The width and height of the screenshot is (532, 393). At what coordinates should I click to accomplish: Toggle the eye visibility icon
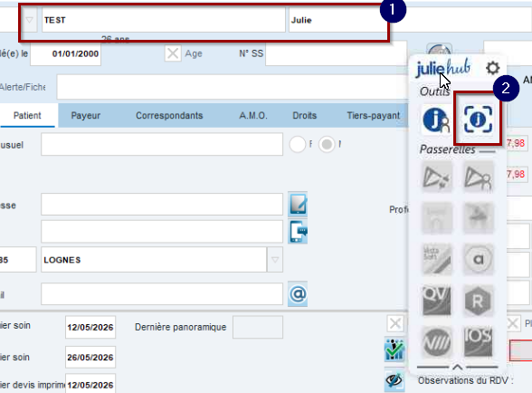394,379
